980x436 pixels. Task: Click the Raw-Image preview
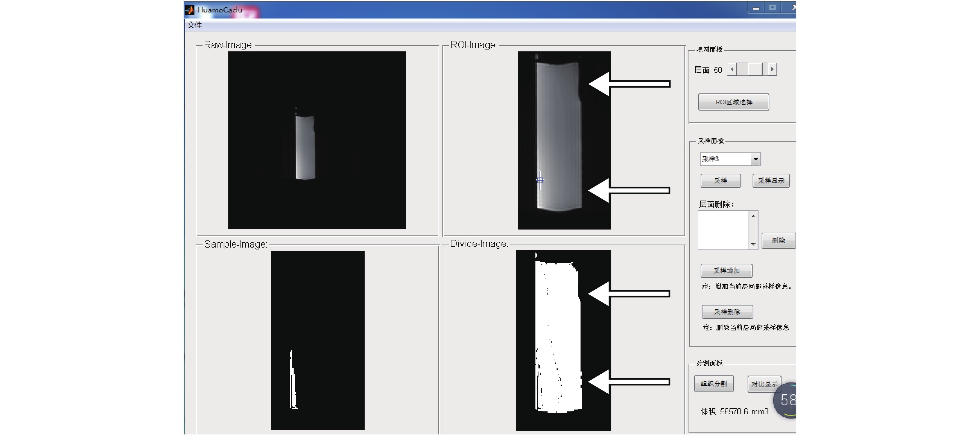click(x=317, y=140)
